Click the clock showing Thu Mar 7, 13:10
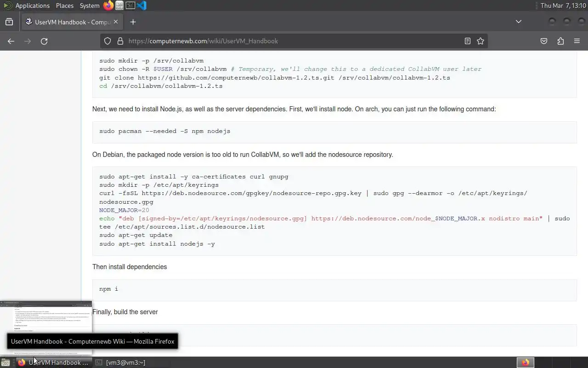This screenshot has width=588, height=368. [563, 6]
